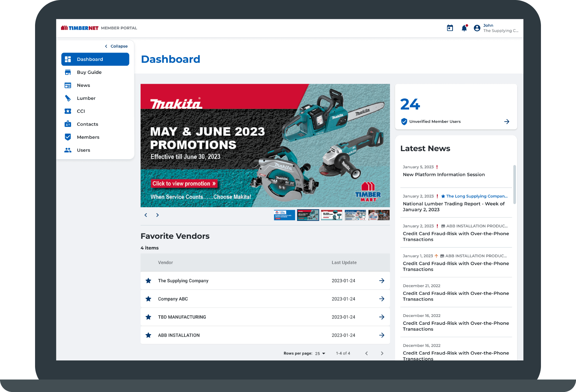Click the '4 items' count label

(150, 248)
